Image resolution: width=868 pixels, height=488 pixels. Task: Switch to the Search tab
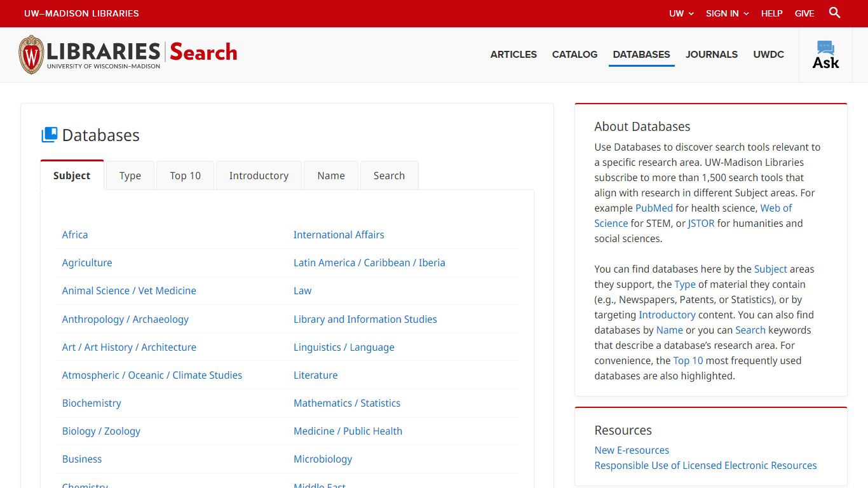(389, 175)
